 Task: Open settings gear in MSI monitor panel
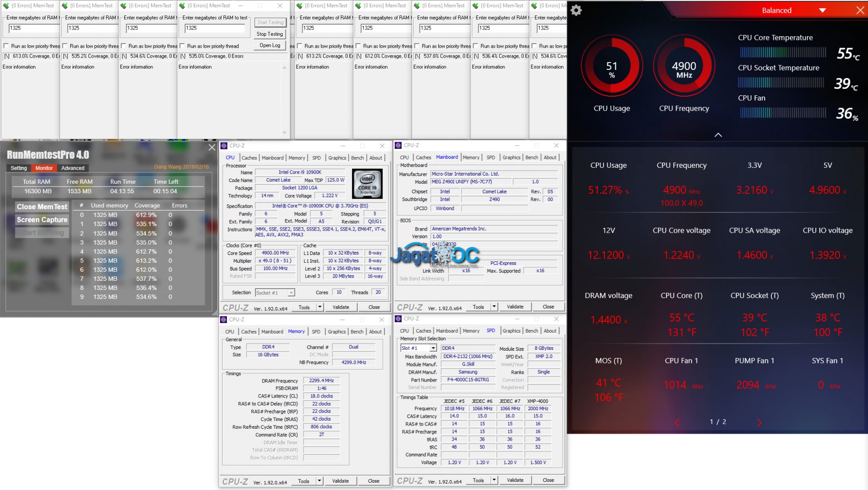[576, 10]
